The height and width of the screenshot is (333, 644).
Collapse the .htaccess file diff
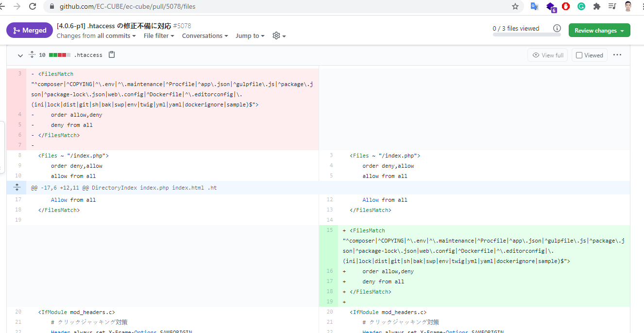click(x=20, y=55)
